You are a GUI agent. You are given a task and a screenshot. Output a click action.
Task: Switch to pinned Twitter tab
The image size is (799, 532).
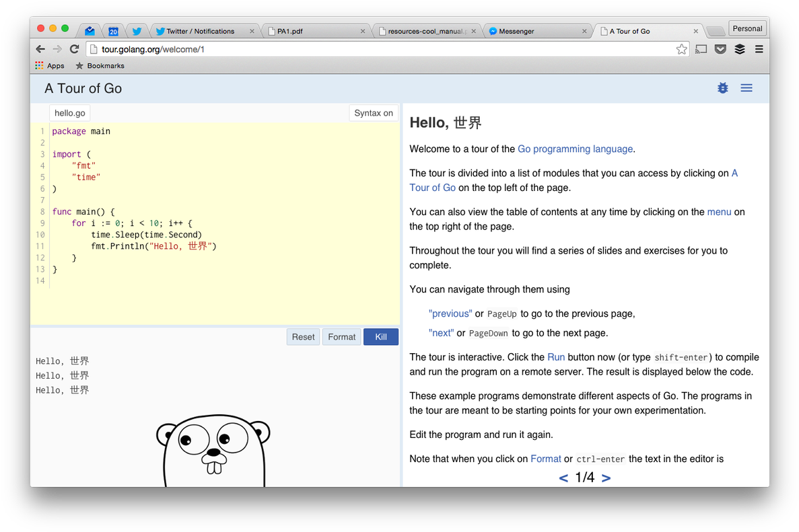(137, 31)
